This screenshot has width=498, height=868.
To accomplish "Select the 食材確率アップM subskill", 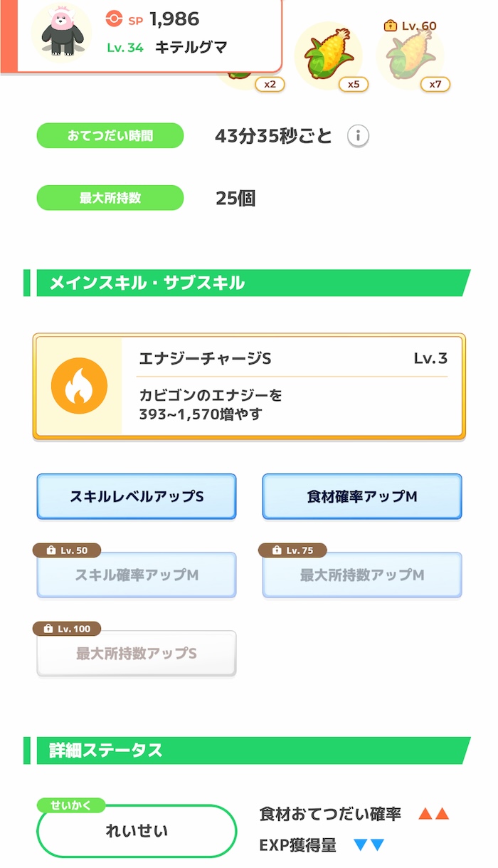I will [x=361, y=496].
